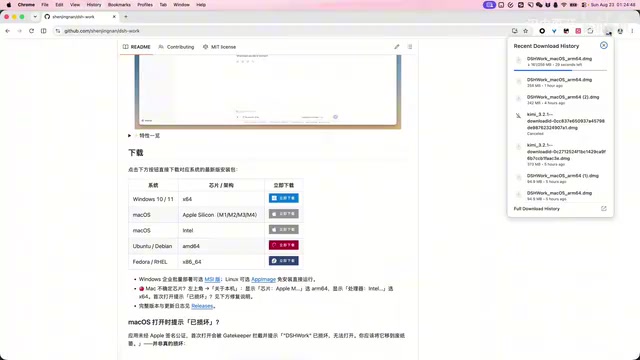Click the Ubuntu / Debian download button
640x360 pixels.
coord(284,245)
